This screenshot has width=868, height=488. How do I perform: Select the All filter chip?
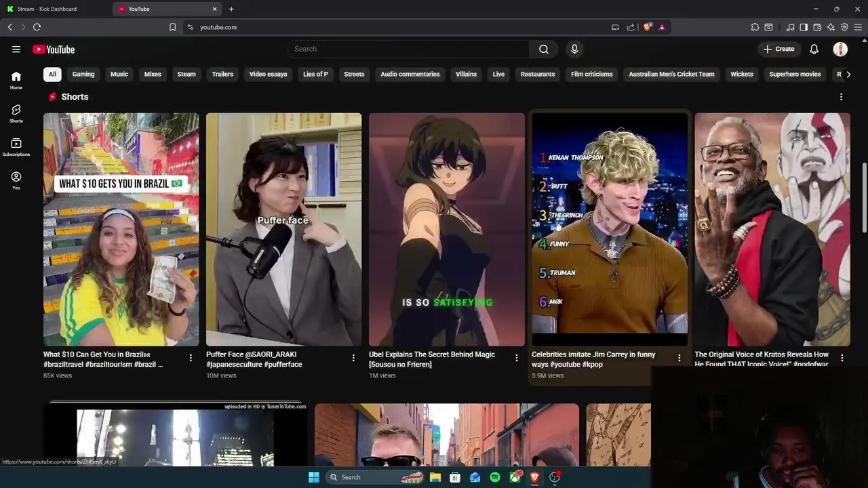(x=52, y=74)
